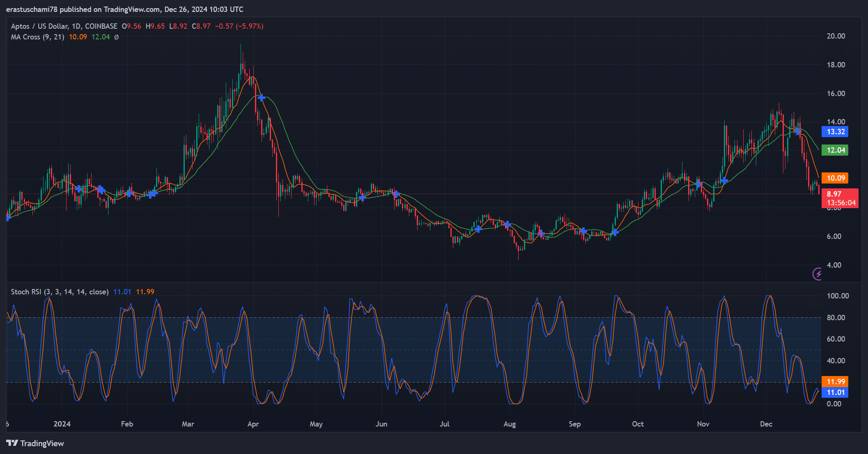Click the Dec label on the time axis

tap(766, 424)
